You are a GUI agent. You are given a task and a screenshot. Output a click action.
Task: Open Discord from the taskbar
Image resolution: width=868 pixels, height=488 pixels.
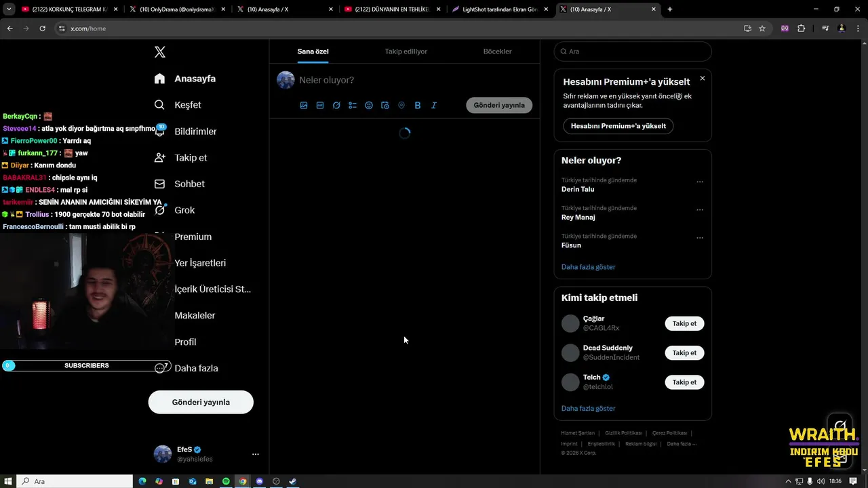(x=259, y=481)
